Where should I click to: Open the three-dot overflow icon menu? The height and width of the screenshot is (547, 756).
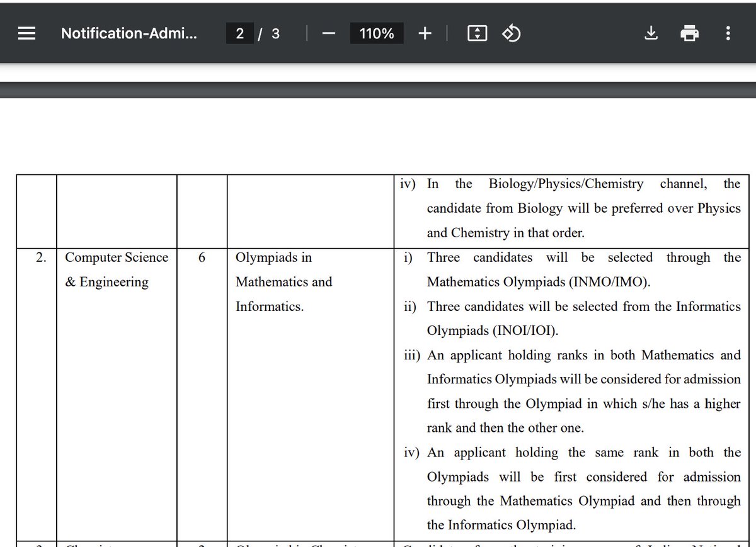(x=728, y=33)
